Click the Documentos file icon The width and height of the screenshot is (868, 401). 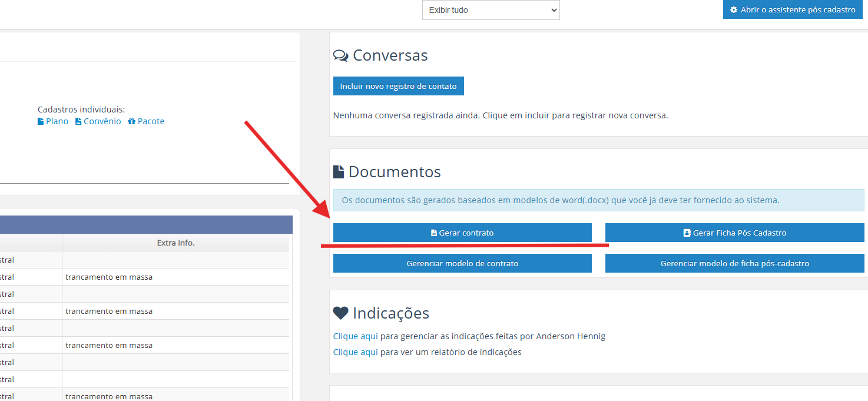tap(339, 172)
